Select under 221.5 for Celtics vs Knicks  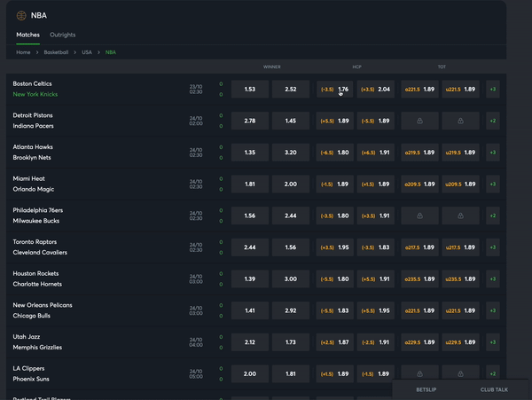click(x=460, y=90)
